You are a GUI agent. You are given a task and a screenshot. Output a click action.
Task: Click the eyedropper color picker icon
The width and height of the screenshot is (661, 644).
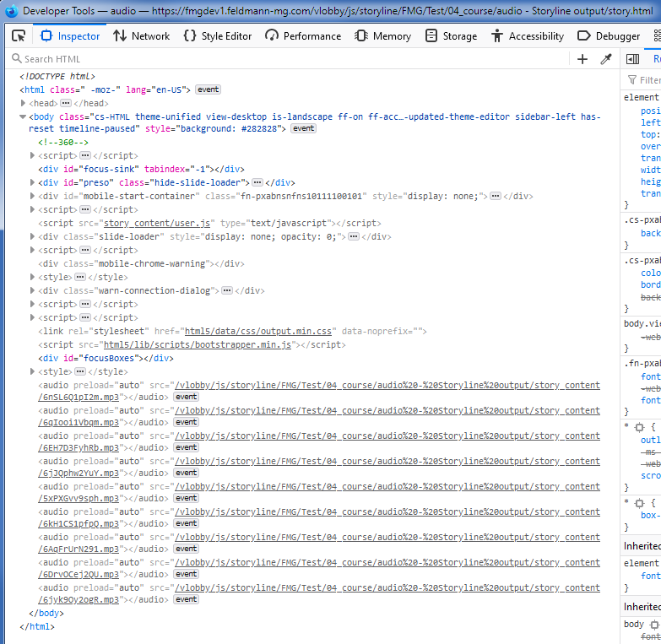(x=605, y=59)
